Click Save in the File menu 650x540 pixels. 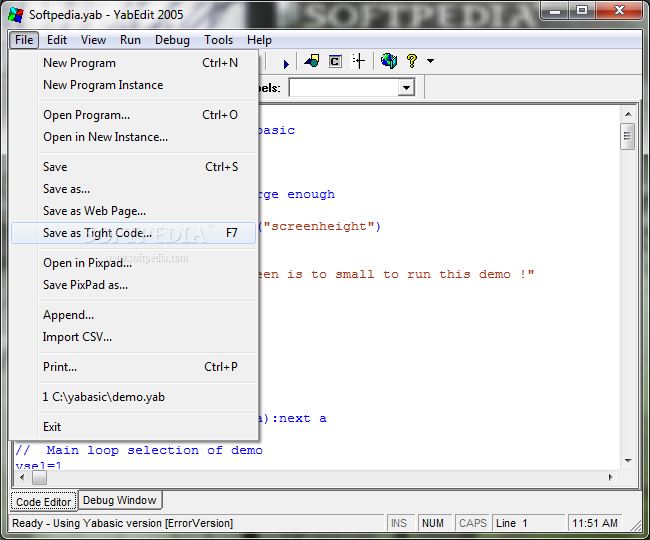pyautogui.click(x=133, y=167)
